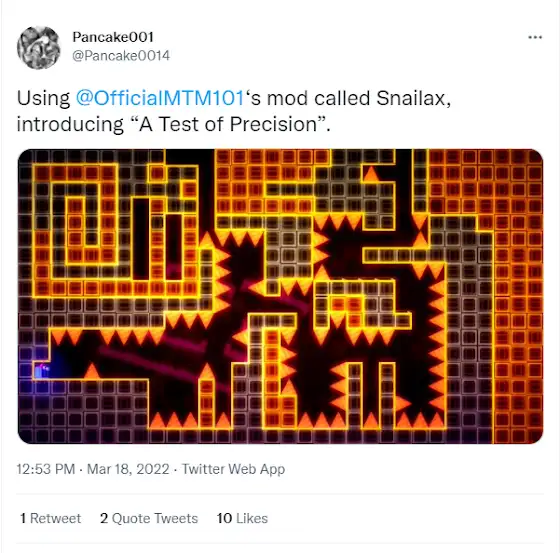Click the 12:53 PM timestamp
Screen dimensions: 560x553
tap(46, 469)
